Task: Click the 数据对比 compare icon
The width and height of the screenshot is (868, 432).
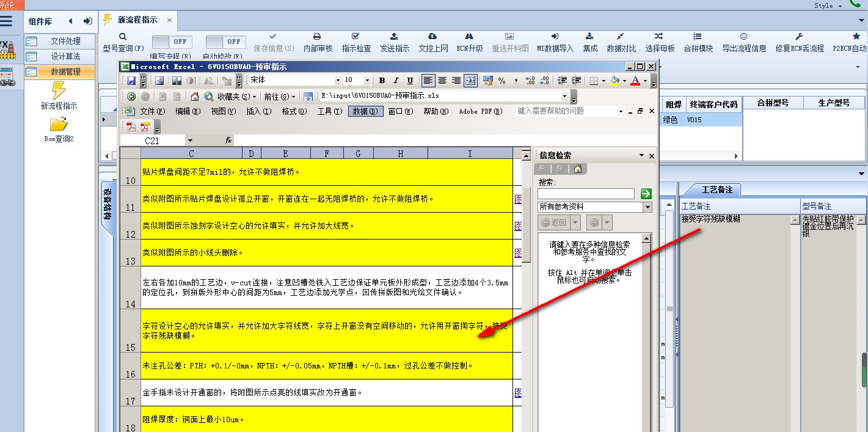Action: pyautogui.click(x=621, y=37)
